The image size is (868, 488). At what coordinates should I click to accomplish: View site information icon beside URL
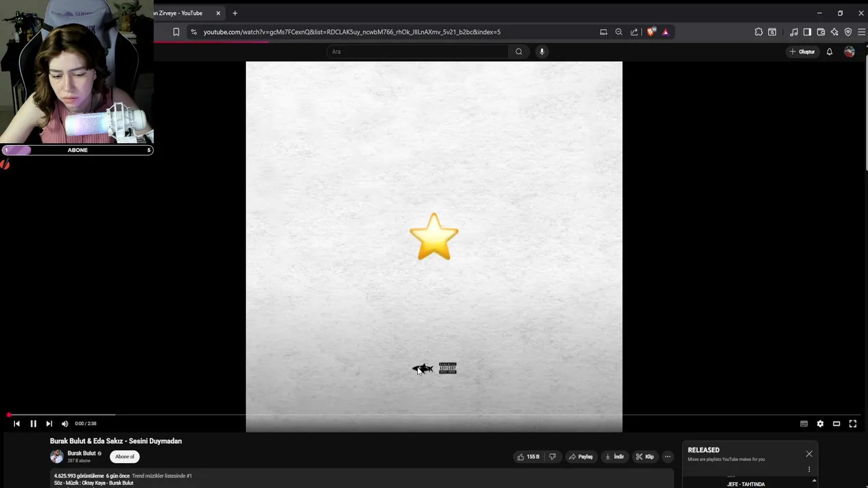tap(193, 32)
